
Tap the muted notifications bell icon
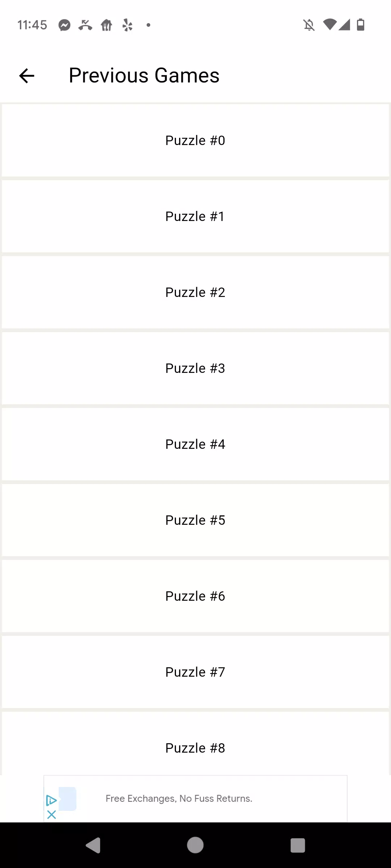tap(309, 25)
